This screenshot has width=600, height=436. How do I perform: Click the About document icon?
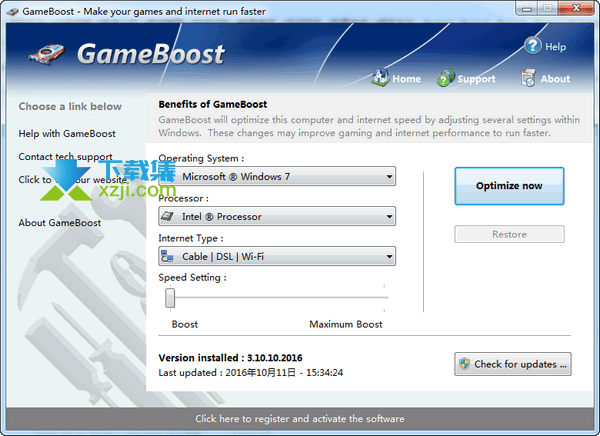(528, 78)
